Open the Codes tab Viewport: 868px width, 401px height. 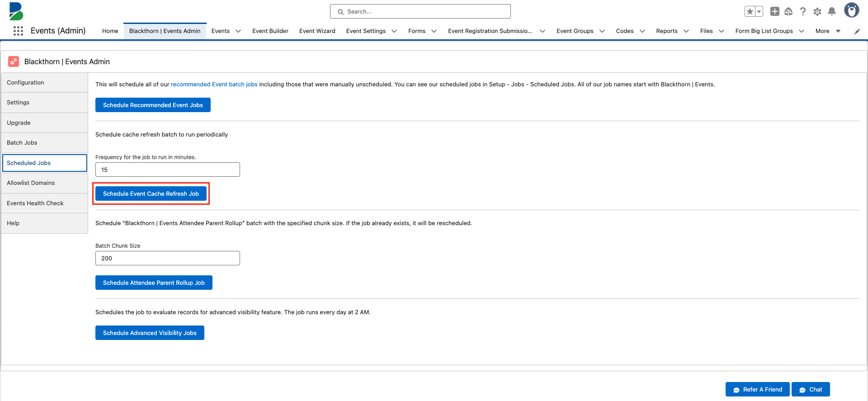(625, 31)
